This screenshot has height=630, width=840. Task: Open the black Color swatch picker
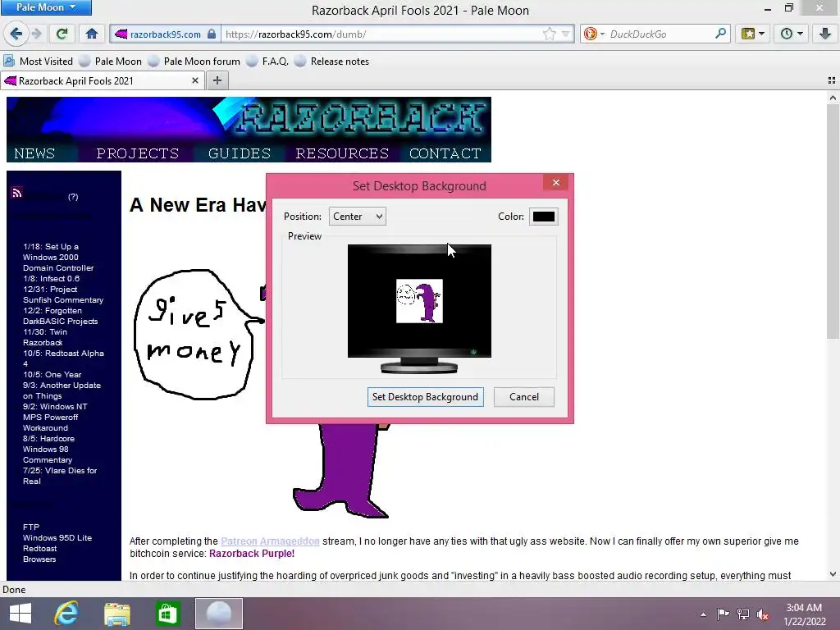[x=543, y=217]
